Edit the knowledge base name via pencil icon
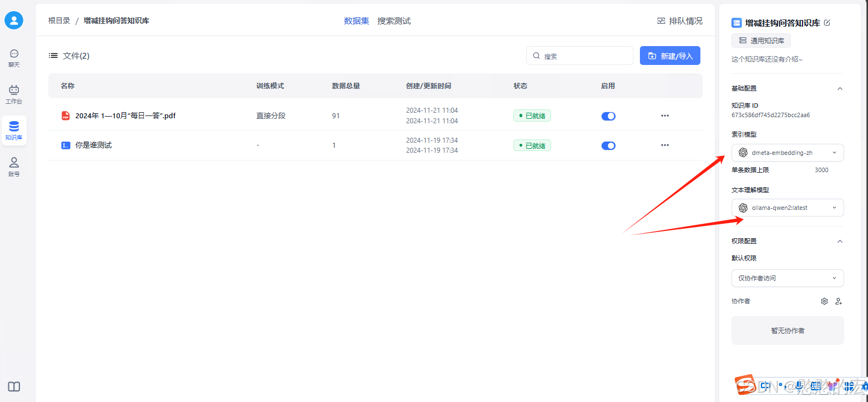 coord(826,23)
